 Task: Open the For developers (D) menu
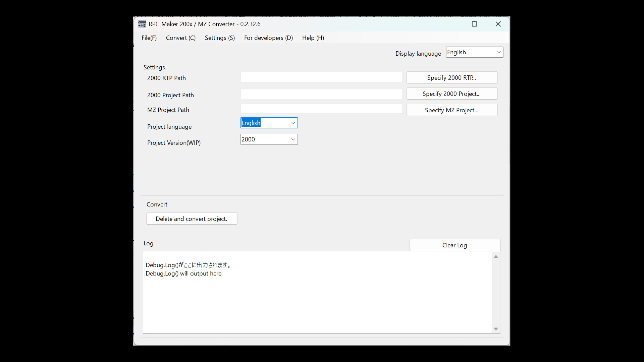click(x=269, y=38)
